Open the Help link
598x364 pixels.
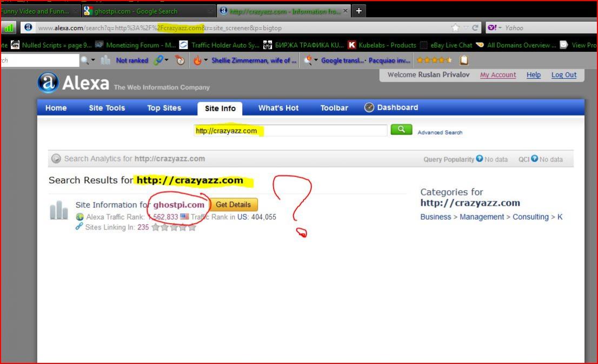click(534, 75)
